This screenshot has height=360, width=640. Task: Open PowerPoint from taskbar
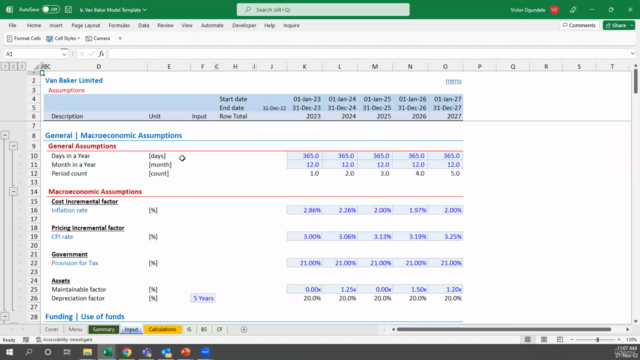[186, 352]
